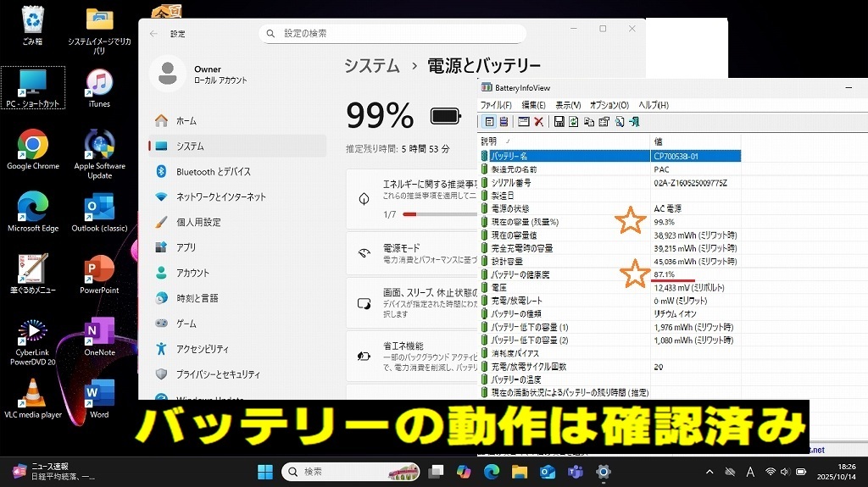This screenshot has height=487, width=868.
Task: Open the Windows Start menu
Action: 265,472
